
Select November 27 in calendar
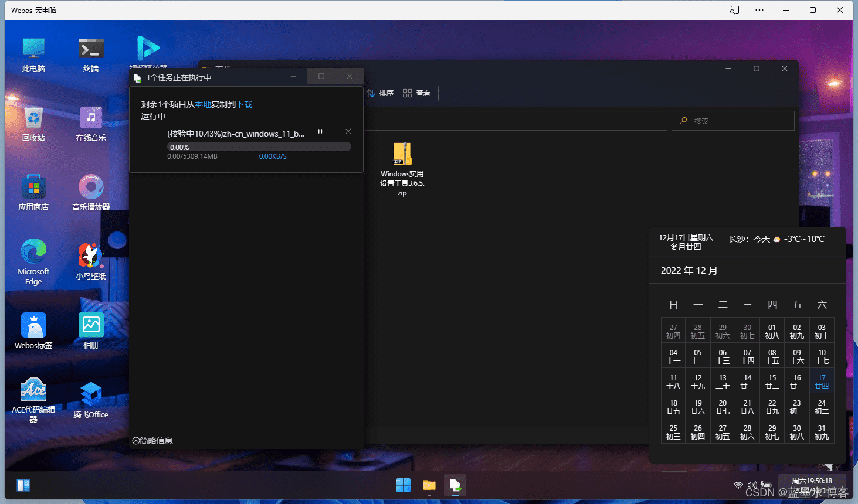[673, 331]
